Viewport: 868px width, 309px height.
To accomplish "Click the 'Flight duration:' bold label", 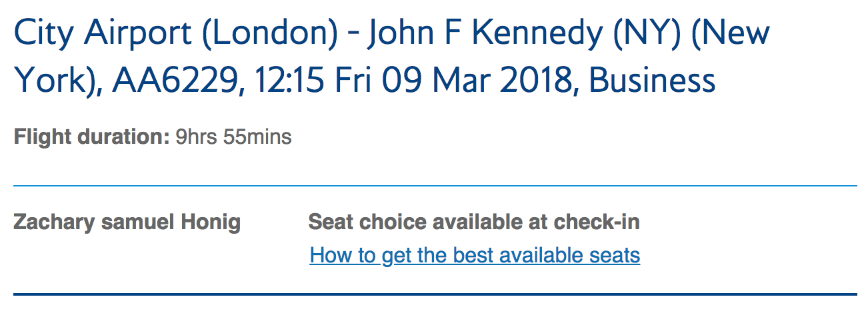I will click(x=91, y=138).
